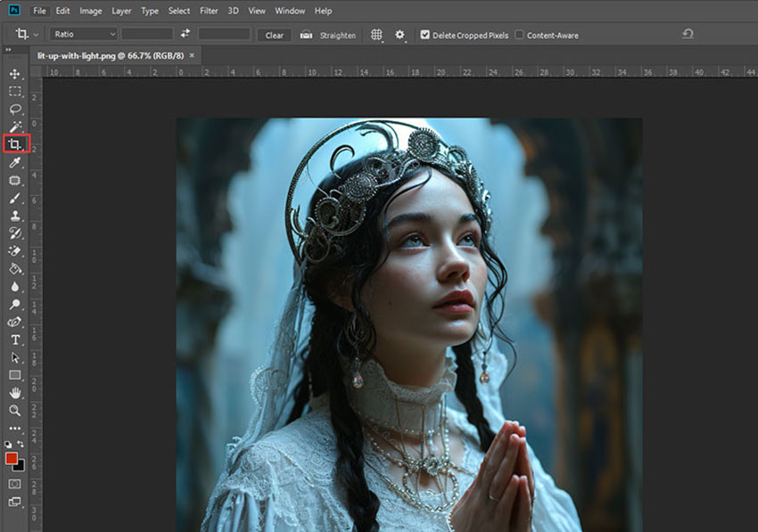Image resolution: width=758 pixels, height=532 pixels.
Task: Open the Ratio preset dropdown
Action: click(84, 34)
